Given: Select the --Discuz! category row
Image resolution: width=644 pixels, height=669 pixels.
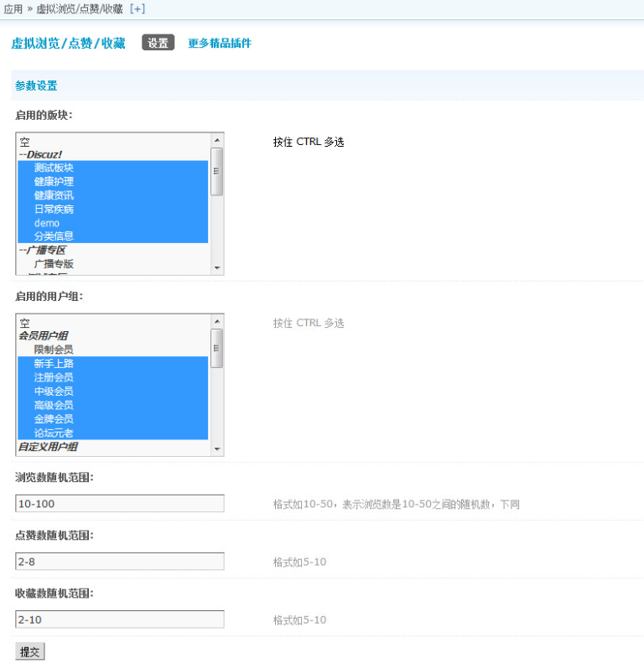Looking at the screenshot, I should pyautogui.click(x=112, y=154).
